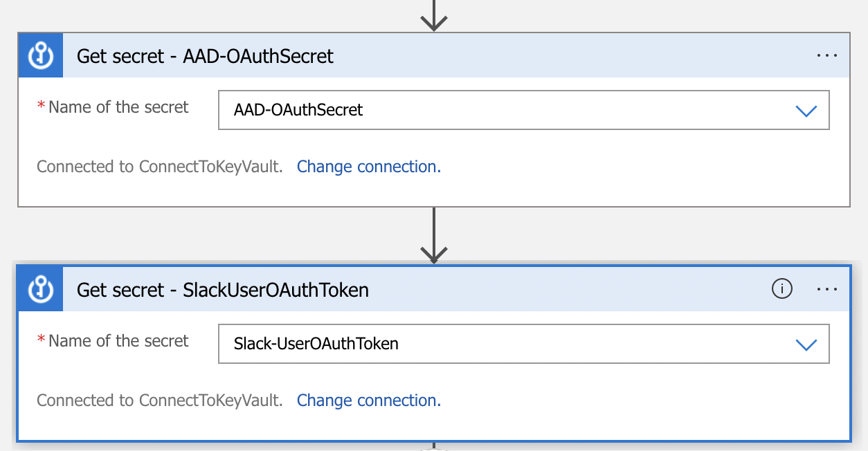Show info for the SlackUserOAuthToken action

pos(781,290)
